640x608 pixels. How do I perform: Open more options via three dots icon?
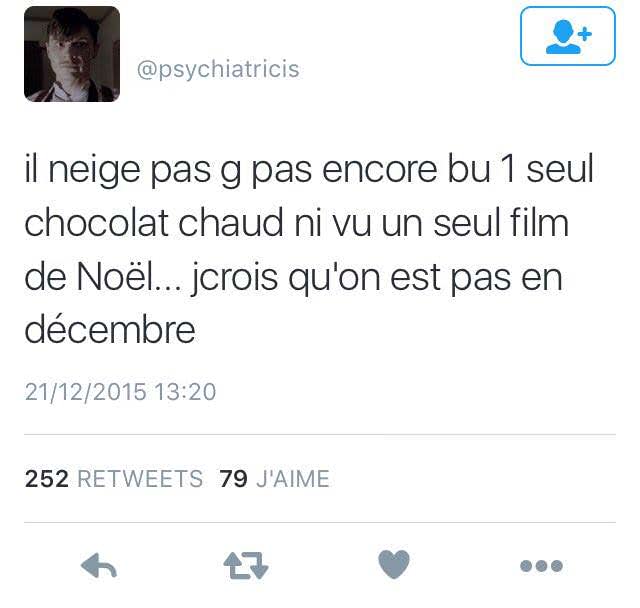pyautogui.click(x=541, y=566)
